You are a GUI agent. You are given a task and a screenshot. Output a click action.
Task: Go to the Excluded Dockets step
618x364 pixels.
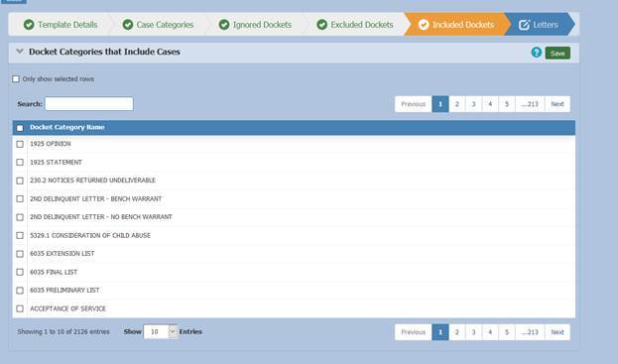point(355,25)
